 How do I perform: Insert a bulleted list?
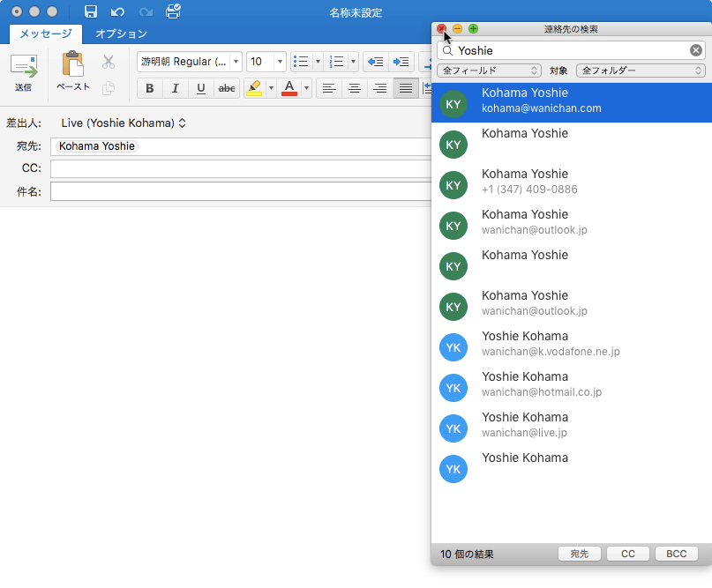click(x=301, y=61)
